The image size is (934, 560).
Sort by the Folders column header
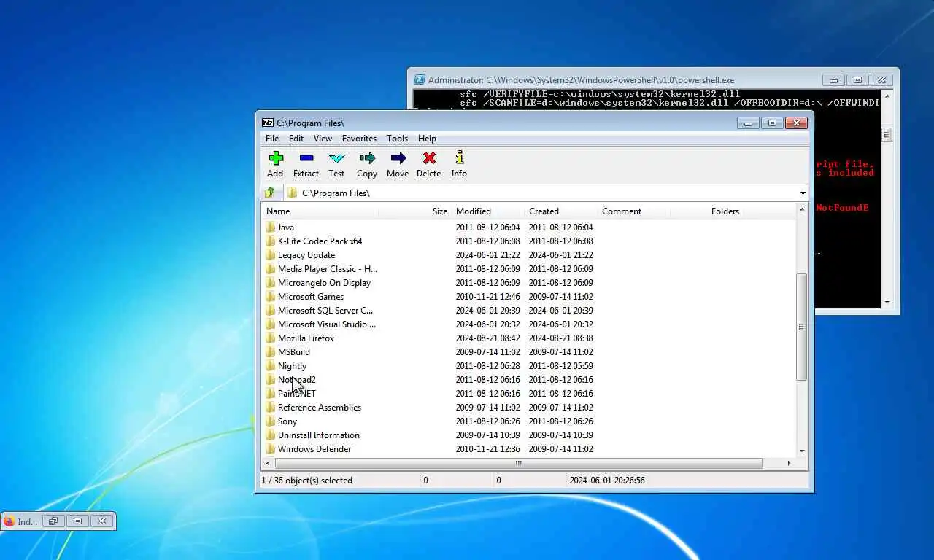[x=706, y=211]
